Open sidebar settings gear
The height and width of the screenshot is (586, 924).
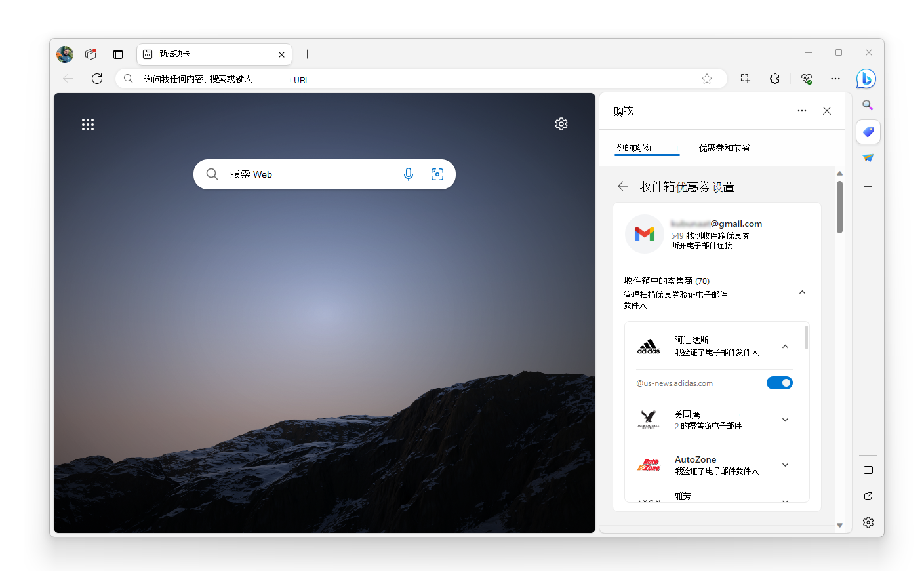click(x=868, y=522)
